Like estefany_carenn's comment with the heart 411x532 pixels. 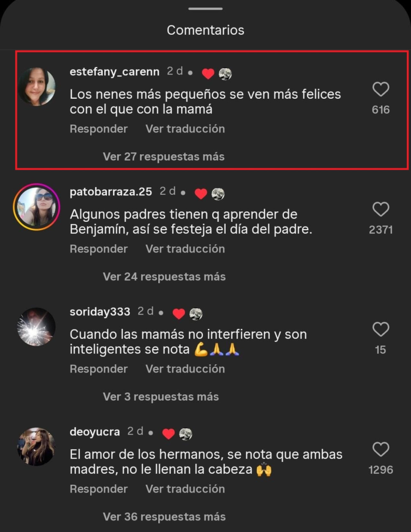click(380, 90)
